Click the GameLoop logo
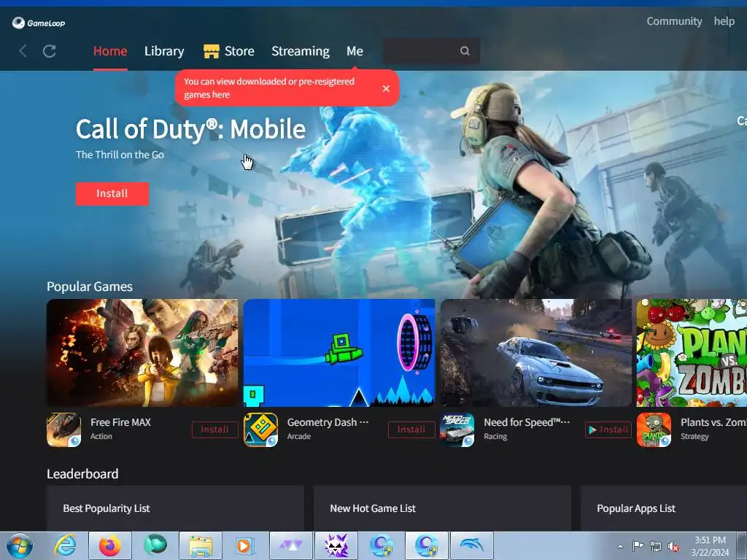747x560 pixels. pos(39,23)
